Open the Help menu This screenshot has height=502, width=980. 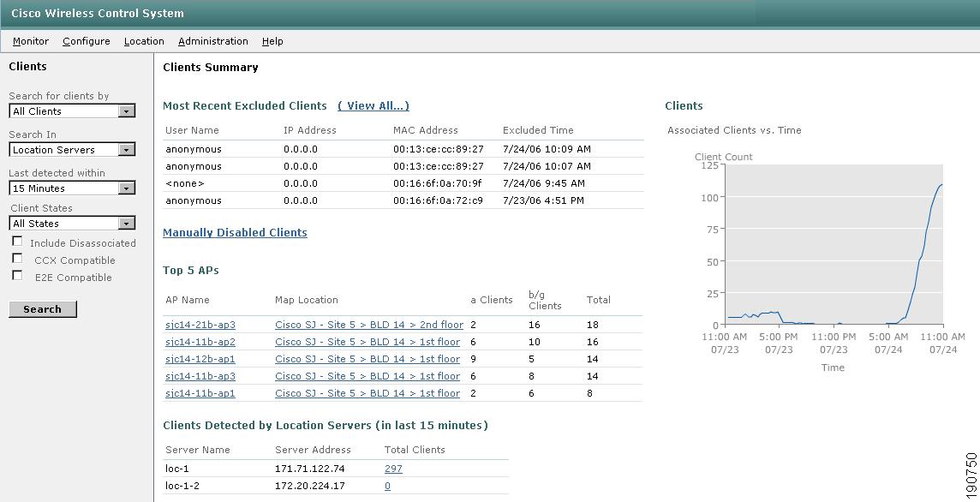pos(272,41)
